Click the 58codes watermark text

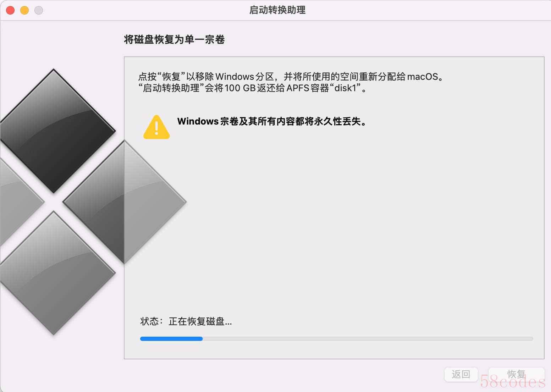click(x=513, y=382)
